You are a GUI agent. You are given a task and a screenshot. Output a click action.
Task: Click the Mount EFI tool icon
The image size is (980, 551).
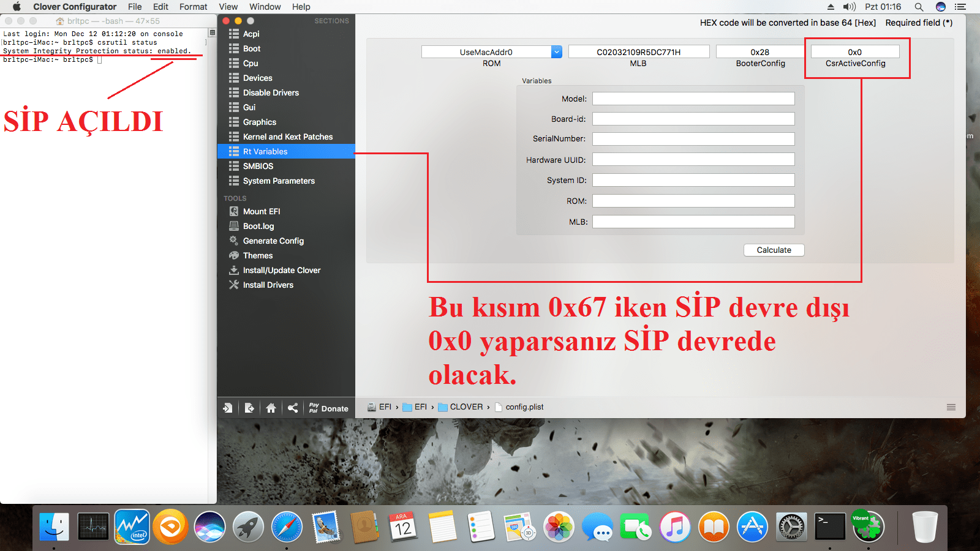point(233,211)
